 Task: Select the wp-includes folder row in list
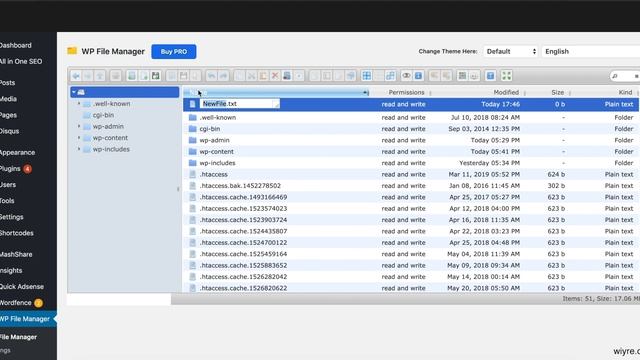tap(411, 163)
